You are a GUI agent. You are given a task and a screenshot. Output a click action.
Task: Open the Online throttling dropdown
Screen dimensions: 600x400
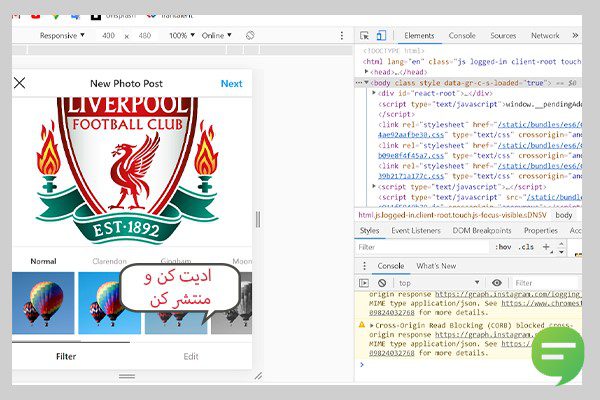217,36
